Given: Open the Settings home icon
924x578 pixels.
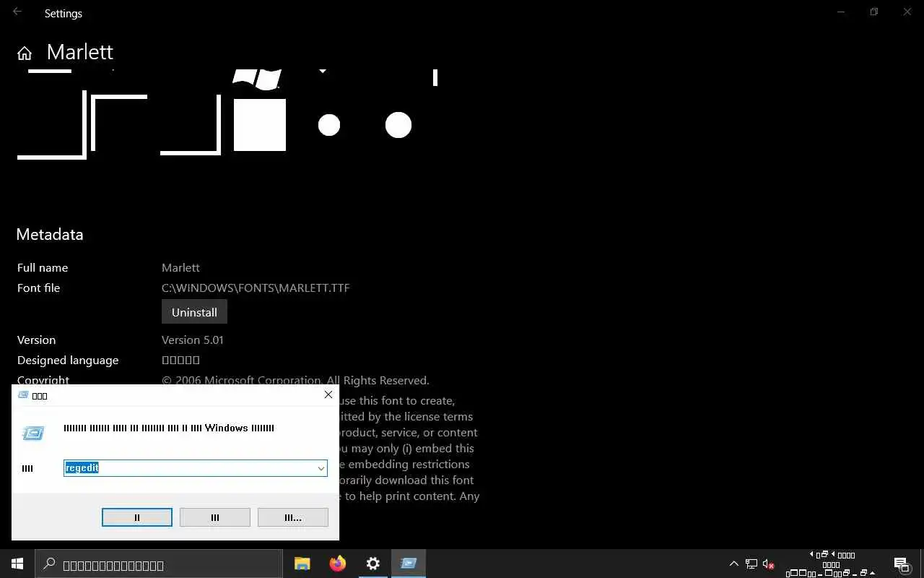Looking at the screenshot, I should tap(25, 53).
